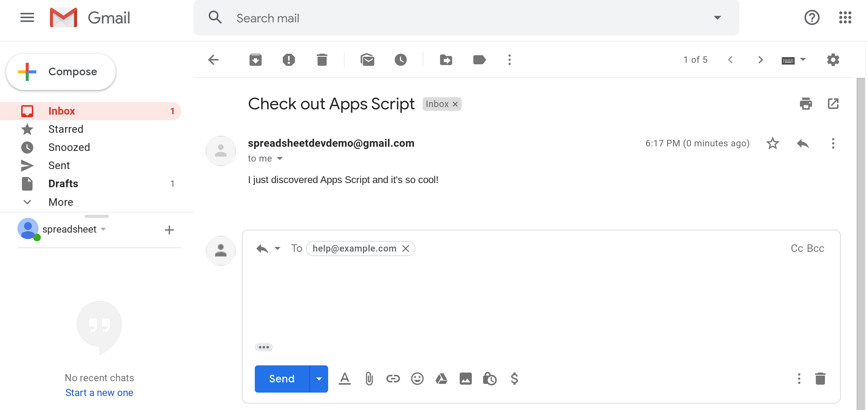The width and height of the screenshot is (868, 410).
Task: Open the Settings gear
Action: 833,60
